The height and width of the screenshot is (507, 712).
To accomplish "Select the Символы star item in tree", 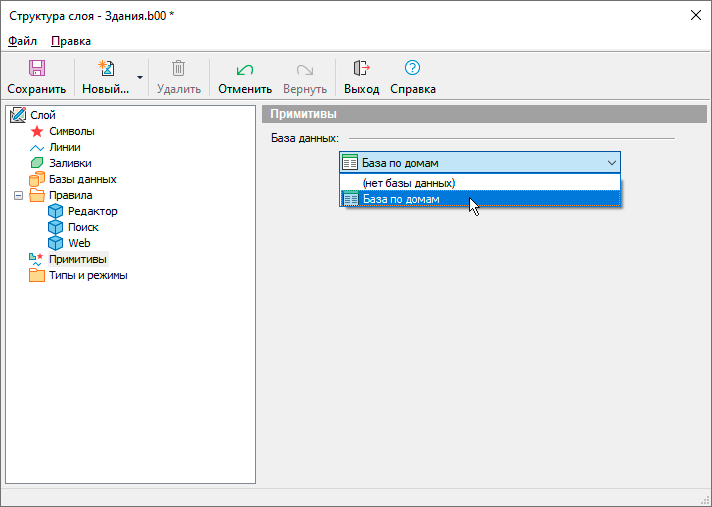I will [37, 131].
